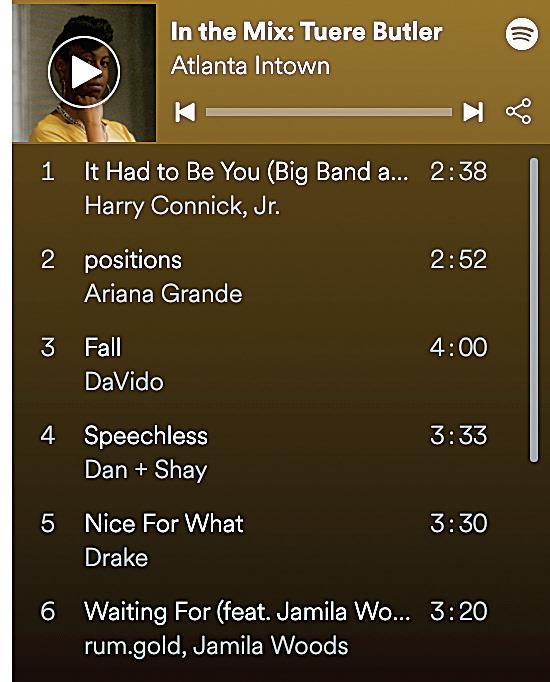Open artist Drake
This screenshot has width=550, height=682.
coord(116,558)
